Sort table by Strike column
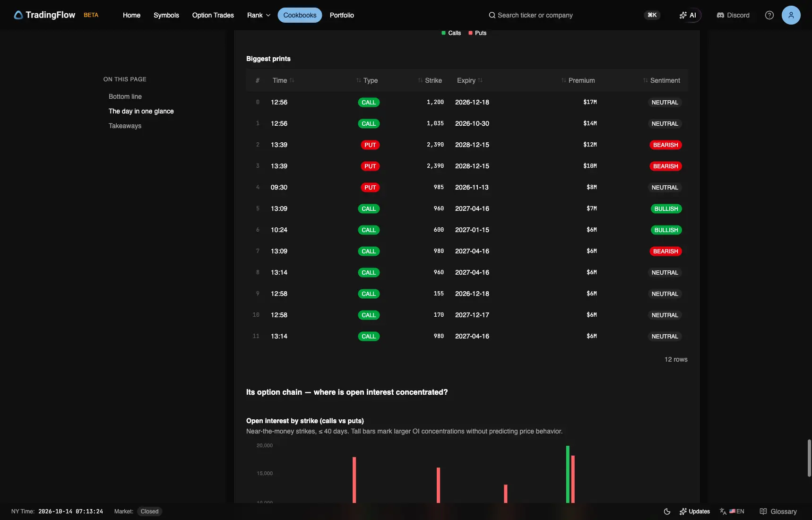This screenshot has height=520, width=812. [430, 80]
